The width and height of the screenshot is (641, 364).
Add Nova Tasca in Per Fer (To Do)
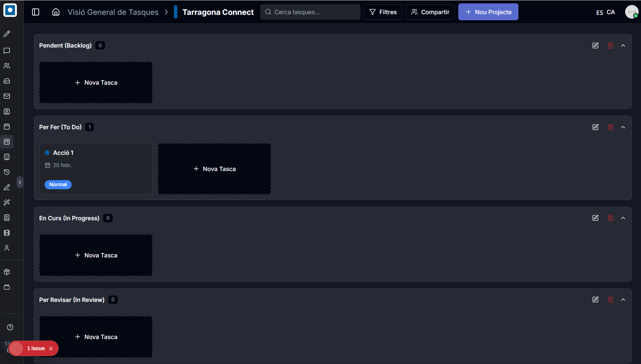214,169
